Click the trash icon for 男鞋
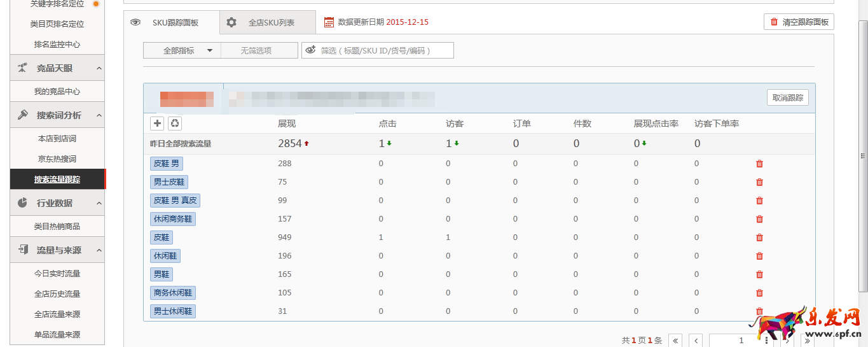The width and height of the screenshot is (868, 347). [759, 274]
